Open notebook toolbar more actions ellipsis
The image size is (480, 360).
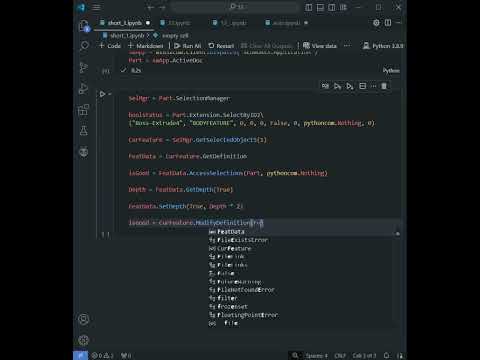[x=347, y=46]
